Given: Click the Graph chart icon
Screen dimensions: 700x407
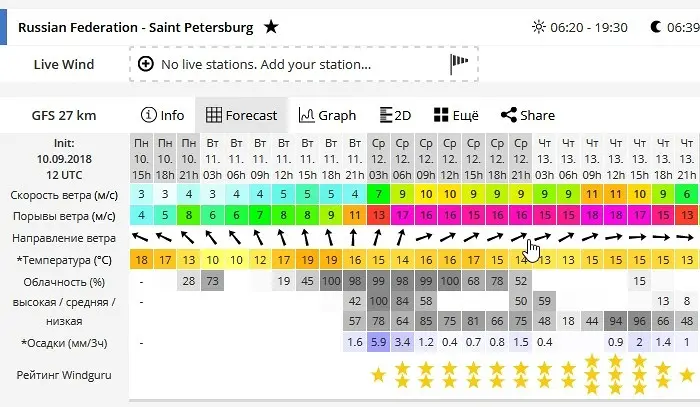Looking at the screenshot, I should pyautogui.click(x=306, y=115).
